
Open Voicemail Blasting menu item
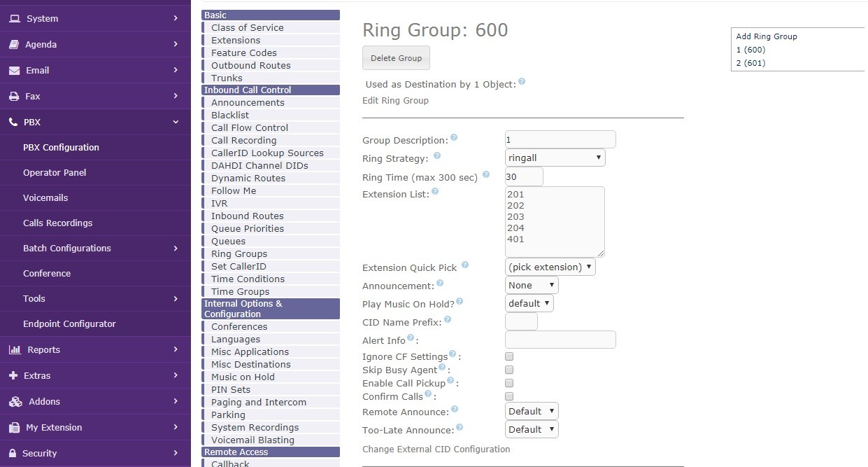[x=252, y=440]
